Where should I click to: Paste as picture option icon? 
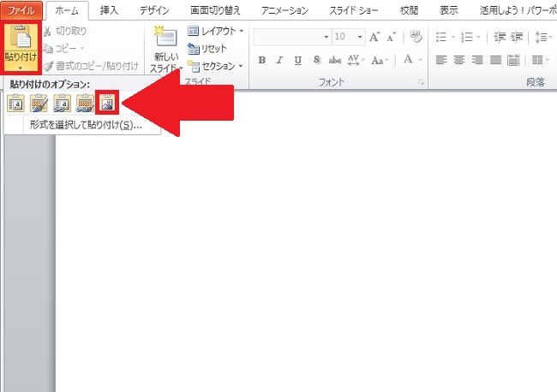pos(107,104)
